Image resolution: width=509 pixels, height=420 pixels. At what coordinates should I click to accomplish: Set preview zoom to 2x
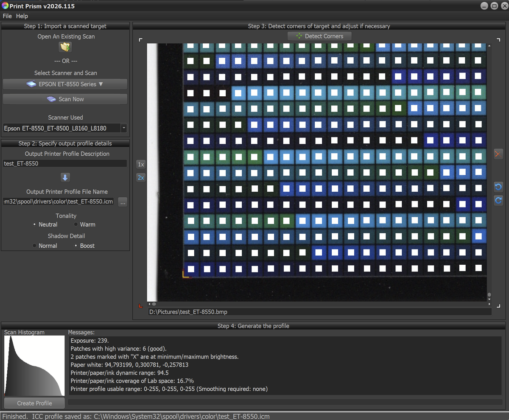pyautogui.click(x=141, y=178)
